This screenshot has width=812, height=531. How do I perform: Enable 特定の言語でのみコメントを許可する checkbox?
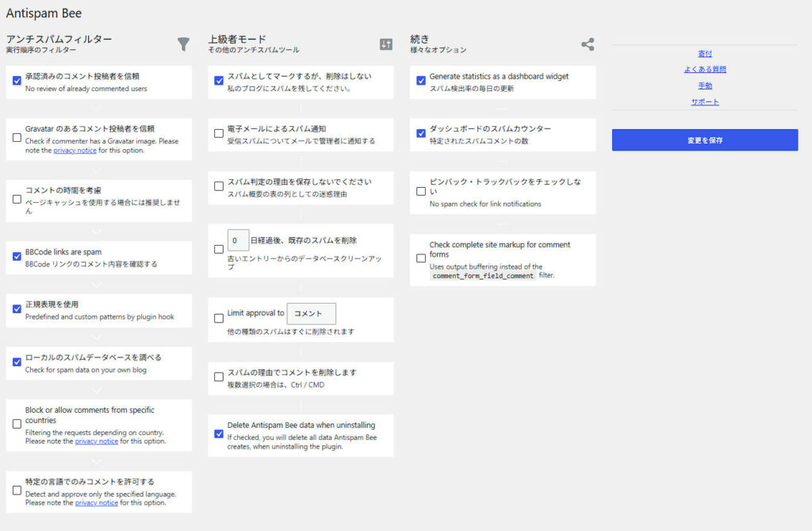point(17,490)
